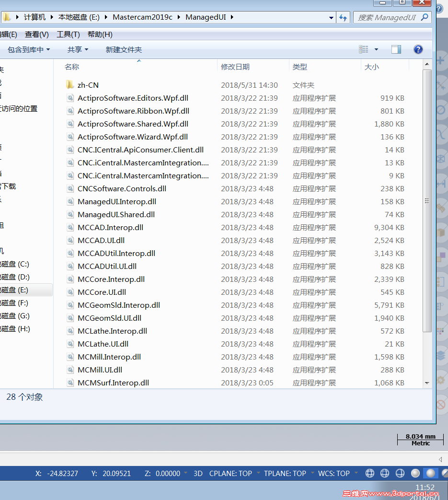Open the address bar history dropdown
448x500 pixels.
click(332, 18)
